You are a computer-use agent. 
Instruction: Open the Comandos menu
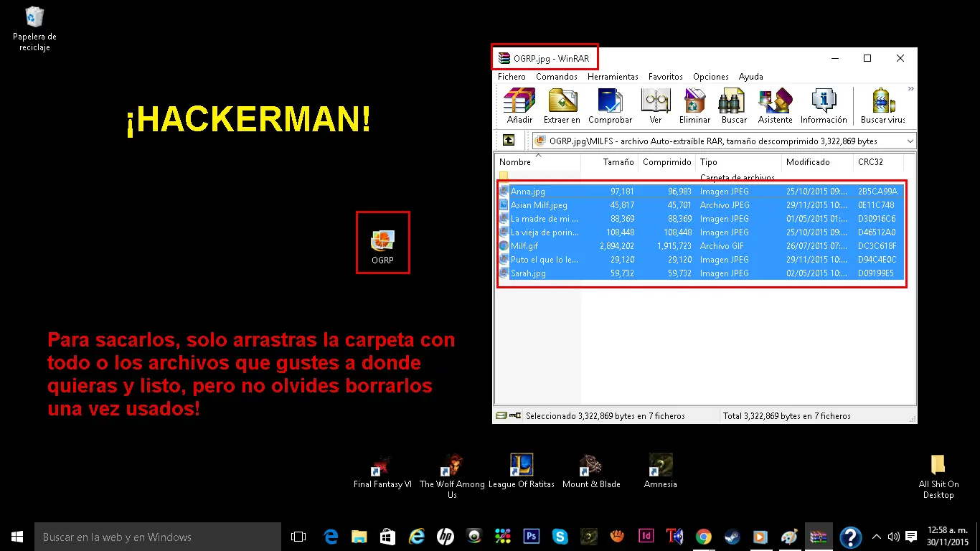tap(556, 77)
